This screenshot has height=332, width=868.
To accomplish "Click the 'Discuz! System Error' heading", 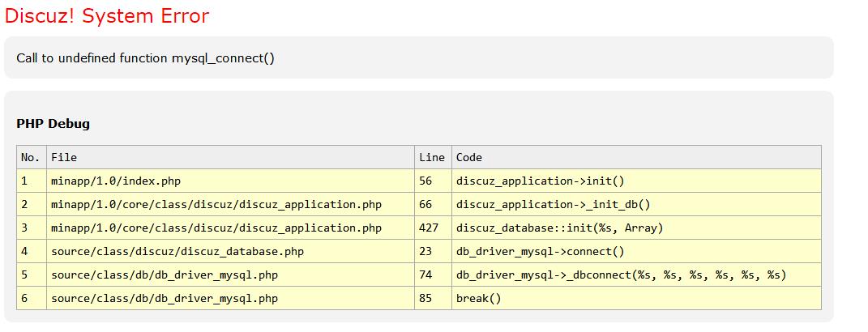I will click(107, 15).
